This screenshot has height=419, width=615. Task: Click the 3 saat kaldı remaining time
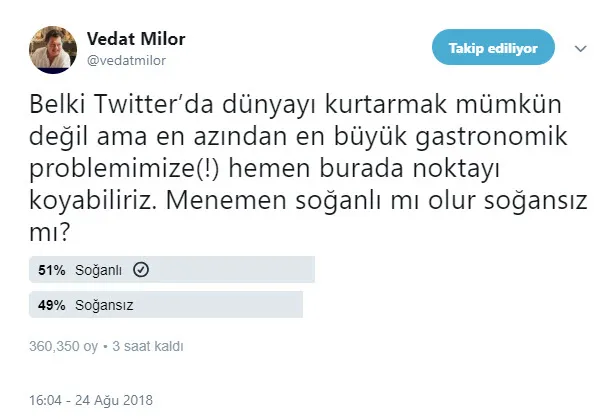coord(147,346)
